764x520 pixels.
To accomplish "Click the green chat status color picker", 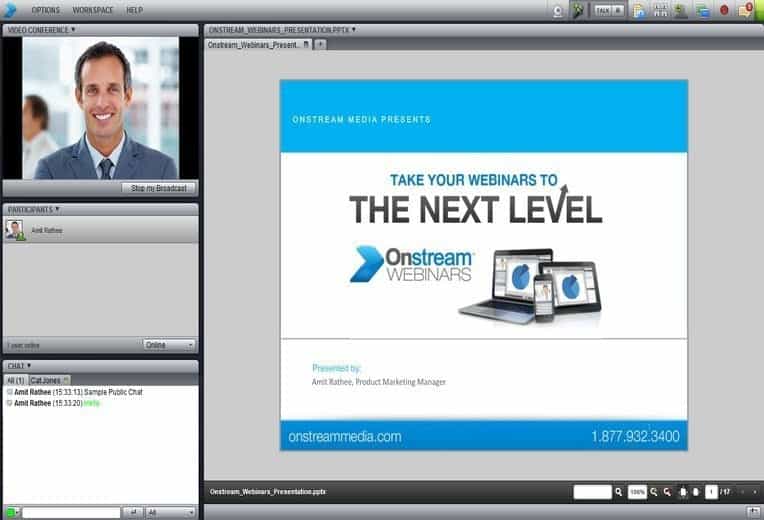I will tap(13, 512).
